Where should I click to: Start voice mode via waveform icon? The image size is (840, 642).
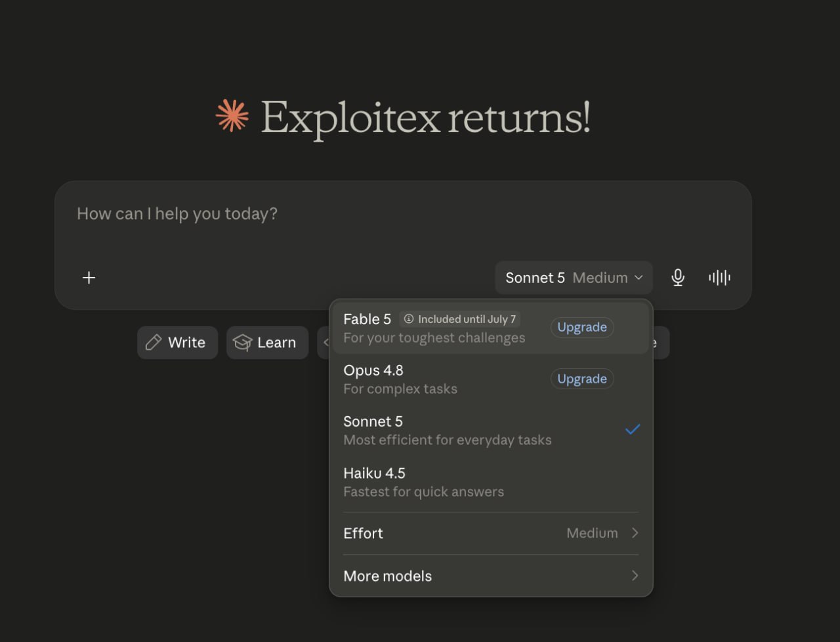tap(719, 278)
